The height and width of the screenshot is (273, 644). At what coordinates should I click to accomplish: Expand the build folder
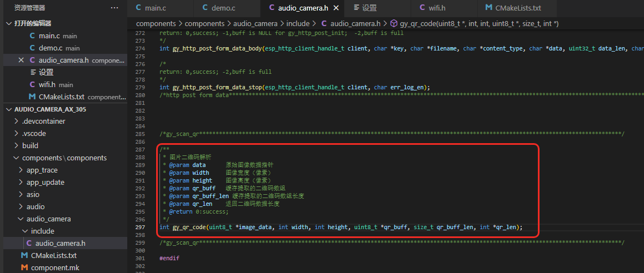(17, 145)
